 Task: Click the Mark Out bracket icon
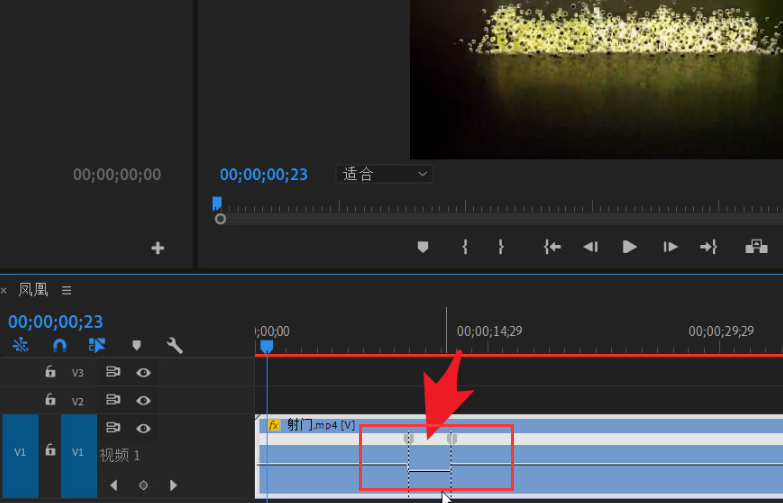pyautogui.click(x=500, y=247)
